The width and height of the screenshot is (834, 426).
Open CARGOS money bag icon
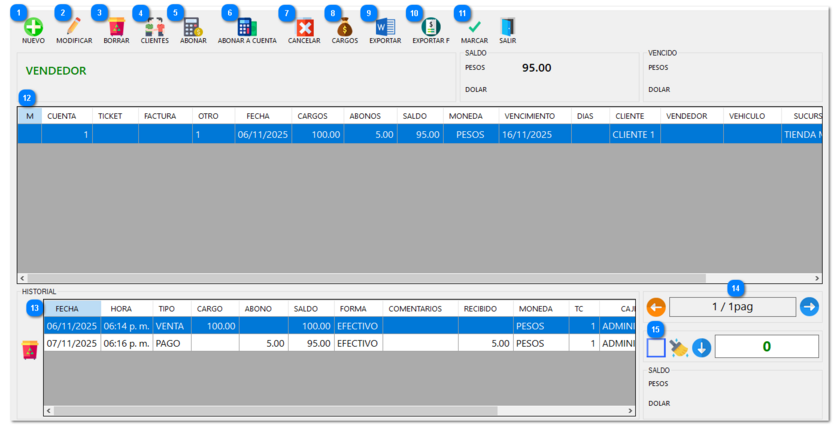(x=344, y=27)
